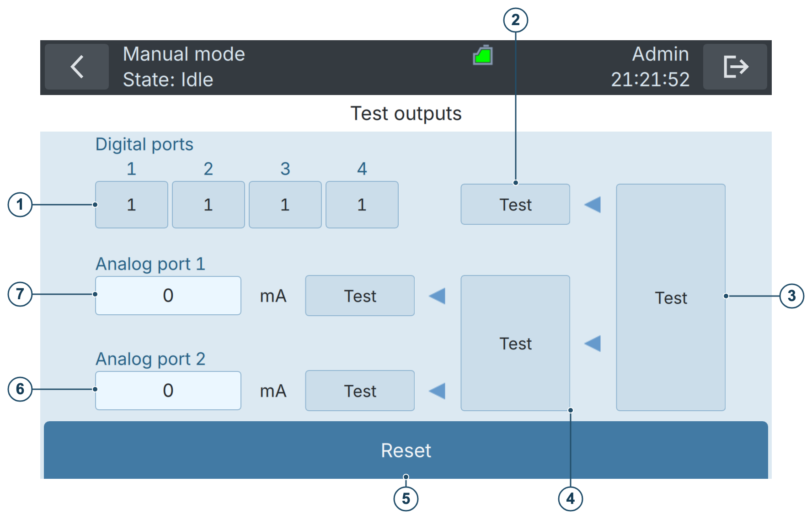
Task: Click the tall Test button for both analog ports
Action: (515, 343)
